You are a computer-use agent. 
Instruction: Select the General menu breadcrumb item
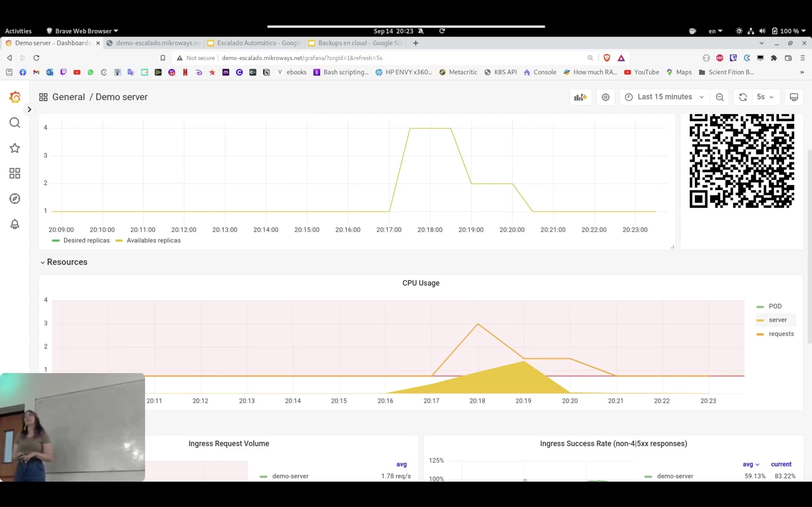coord(69,97)
